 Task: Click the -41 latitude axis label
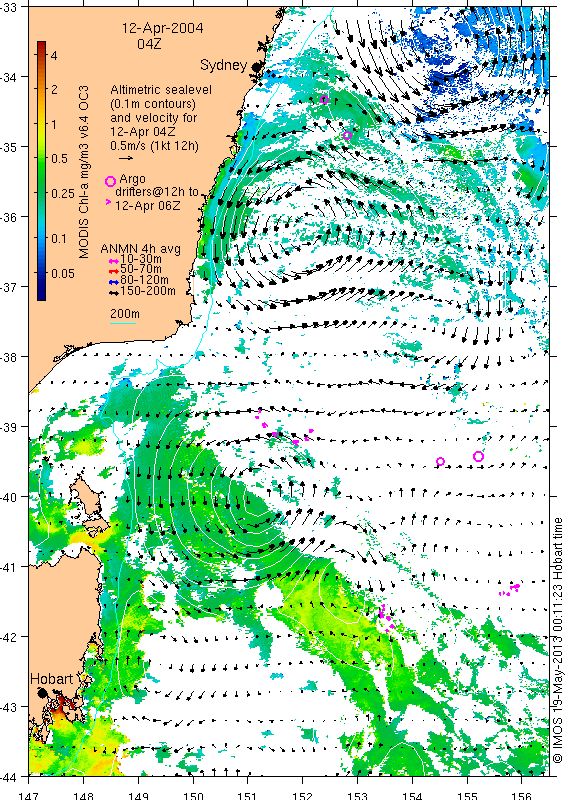coord(8,566)
